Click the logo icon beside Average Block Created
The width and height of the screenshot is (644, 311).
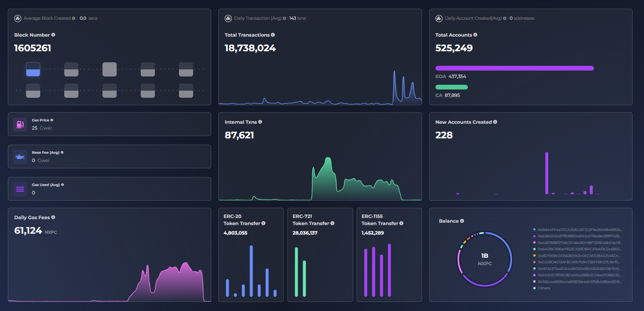(x=18, y=18)
